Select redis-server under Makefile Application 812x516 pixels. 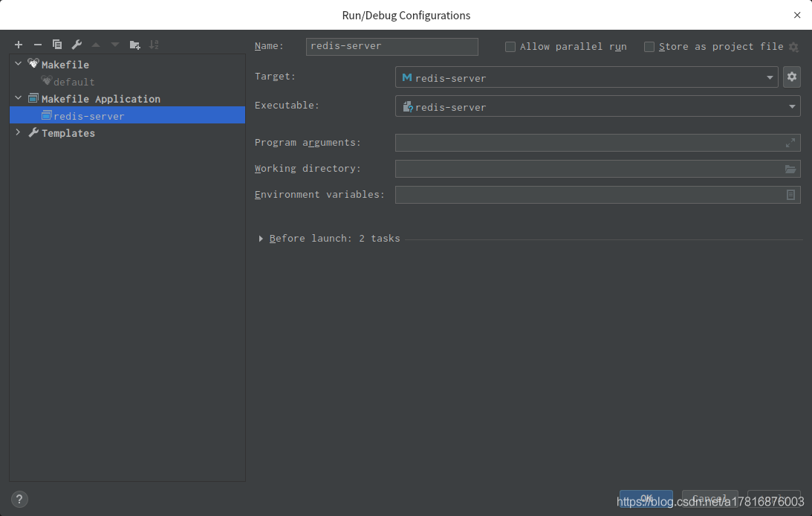[88, 116]
